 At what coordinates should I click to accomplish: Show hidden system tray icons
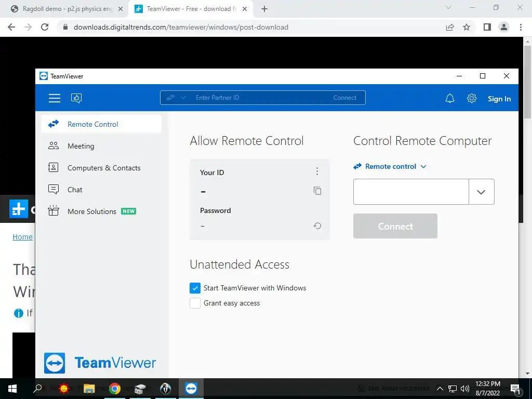(x=440, y=389)
